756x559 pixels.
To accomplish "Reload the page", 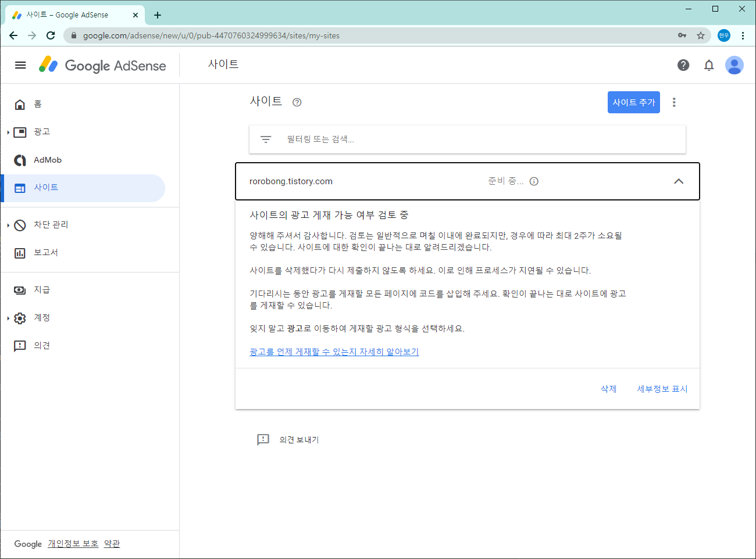I will click(51, 35).
